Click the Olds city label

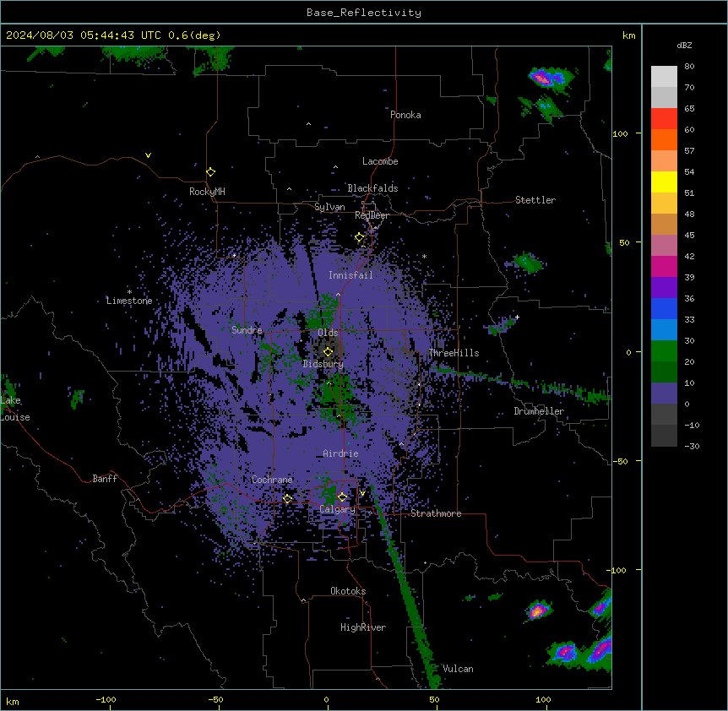[328, 333]
